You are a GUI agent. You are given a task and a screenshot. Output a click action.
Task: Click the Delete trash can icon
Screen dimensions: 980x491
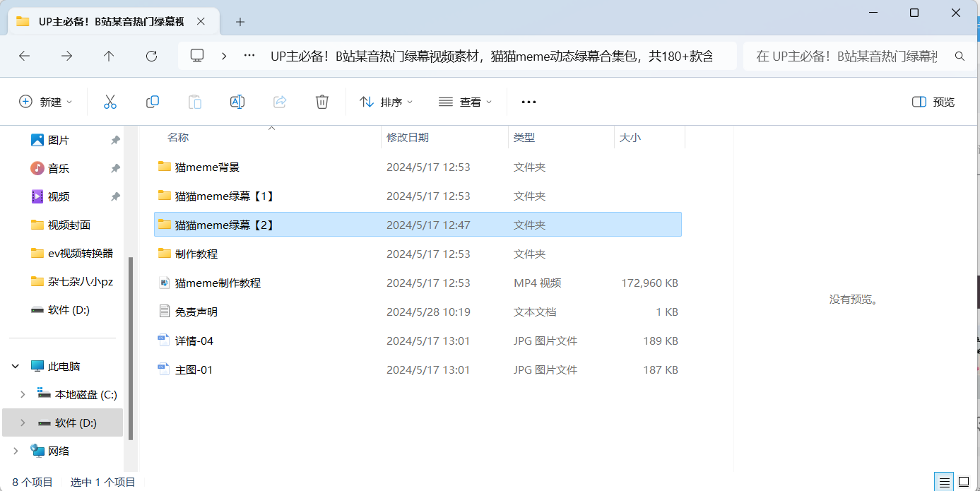[x=322, y=102]
